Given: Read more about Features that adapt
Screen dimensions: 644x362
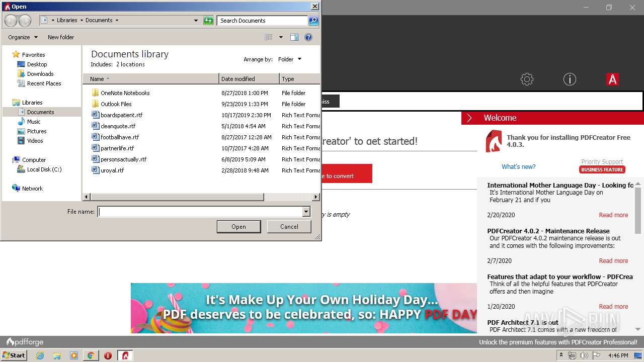Looking at the screenshot, I should point(613,307).
